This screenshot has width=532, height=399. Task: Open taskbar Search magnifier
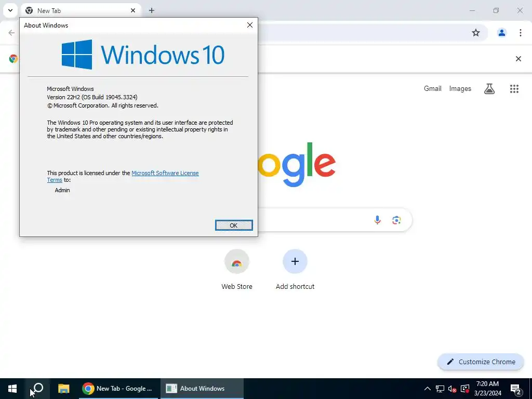37,389
